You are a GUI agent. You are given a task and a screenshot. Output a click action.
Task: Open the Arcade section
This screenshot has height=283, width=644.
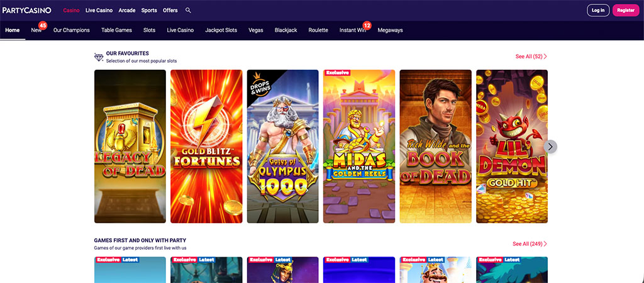127,10
